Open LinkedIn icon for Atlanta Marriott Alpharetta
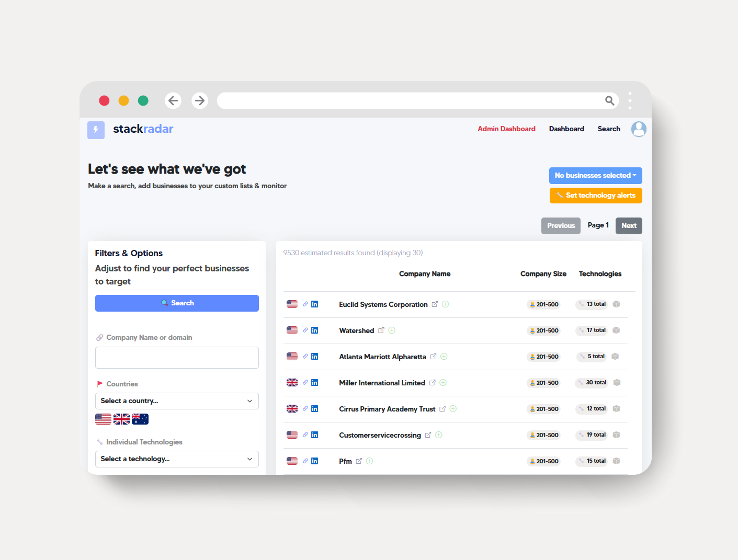The height and width of the screenshot is (560, 738). tap(315, 357)
